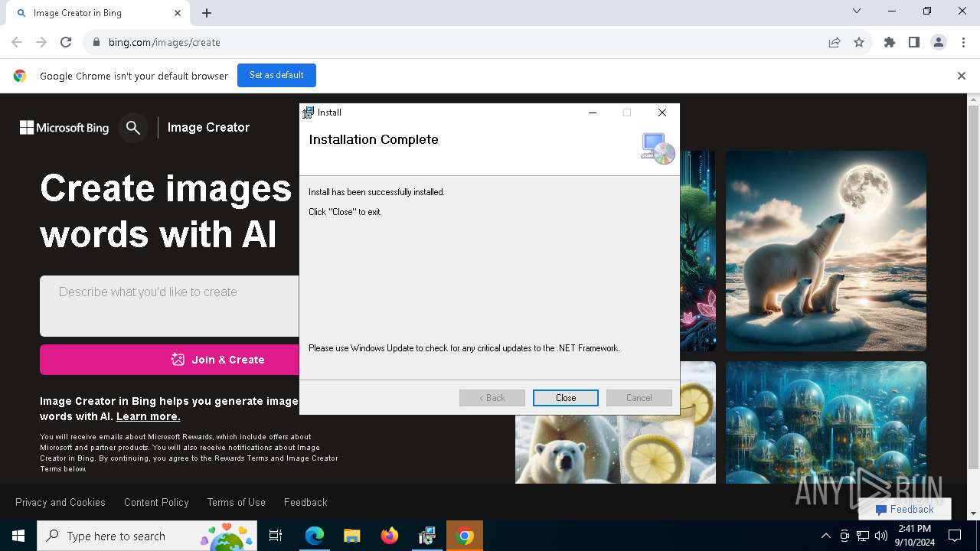Set Chrome as default browser
The height and width of the screenshot is (551, 980).
click(276, 76)
